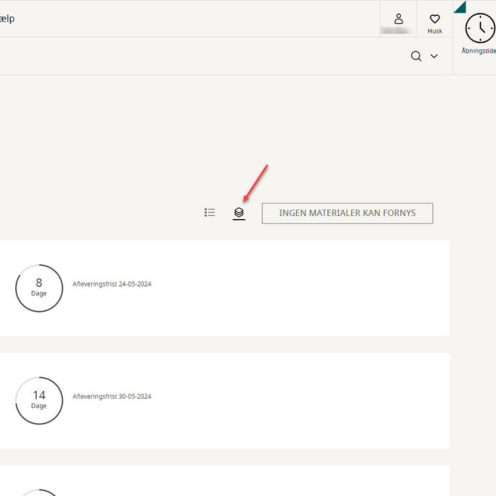496x496 pixels.
Task: Select the stacked layers view icon
Action: tap(239, 212)
